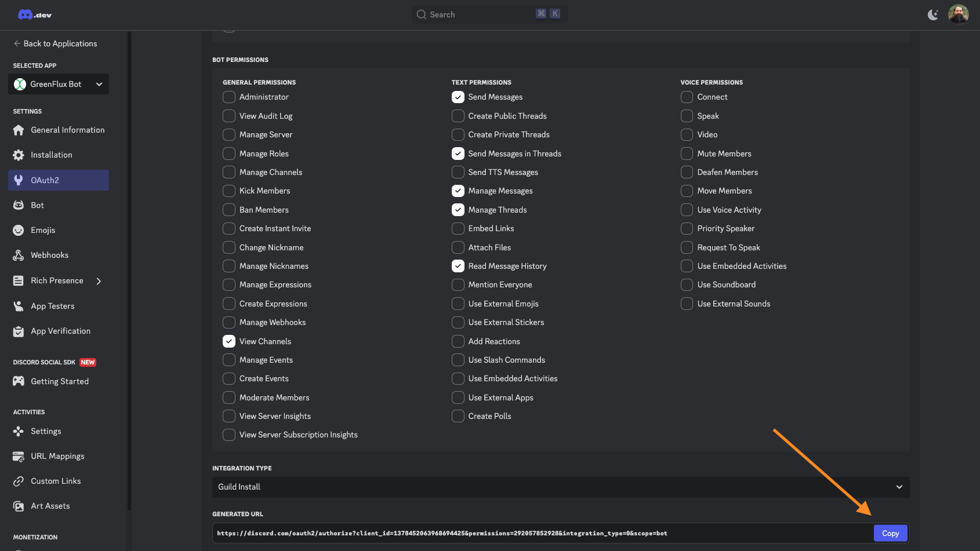Screen dimensions: 980x551
Task: Click the Art Assets icon
Action: tap(19, 506)
